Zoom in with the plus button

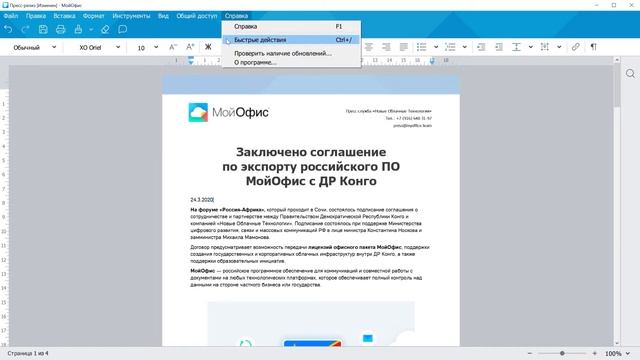[x=594, y=353]
